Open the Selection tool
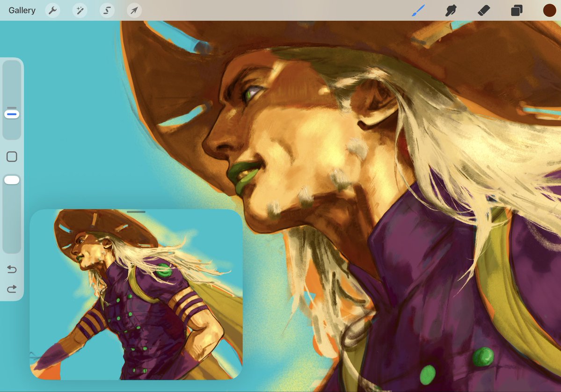The height and width of the screenshot is (392, 561). (x=107, y=10)
